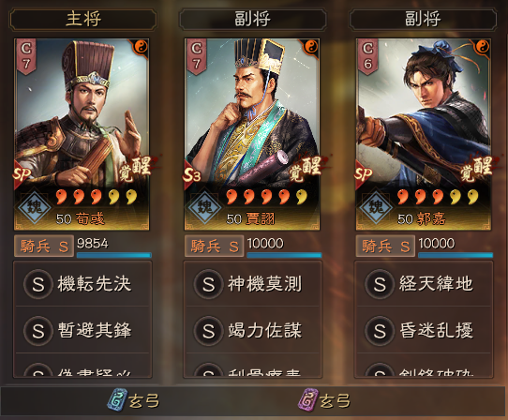Click the 主将 slot header
The height and width of the screenshot is (420, 508).
tap(83, 20)
